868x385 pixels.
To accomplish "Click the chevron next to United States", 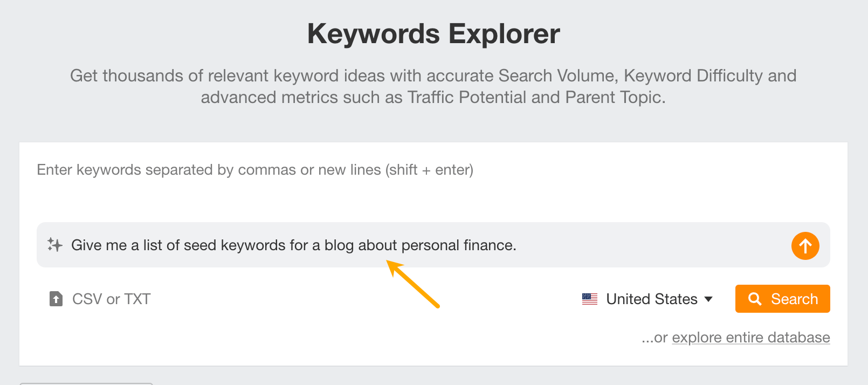I will (708, 299).
